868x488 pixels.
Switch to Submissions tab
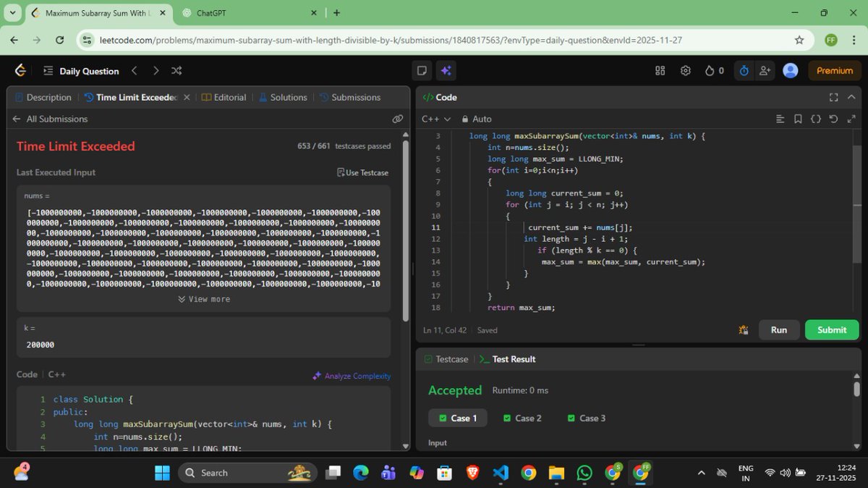click(x=349, y=97)
